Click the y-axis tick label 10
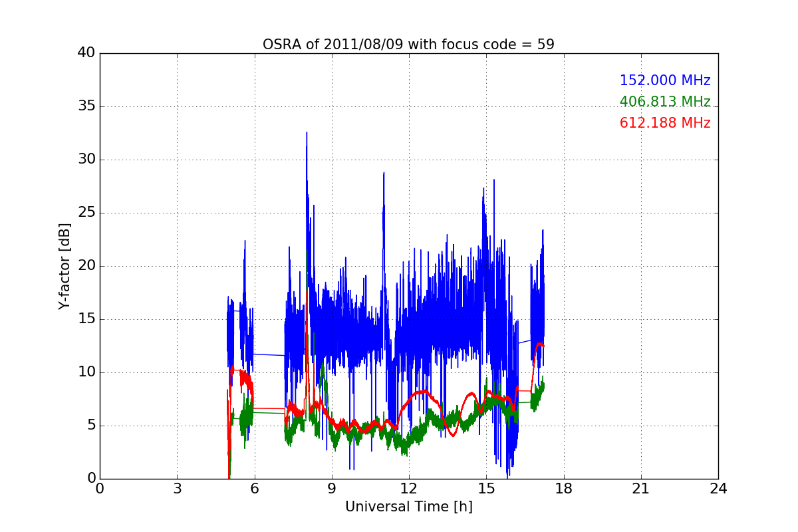Screen dimensions: 798x532 (86, 372)
